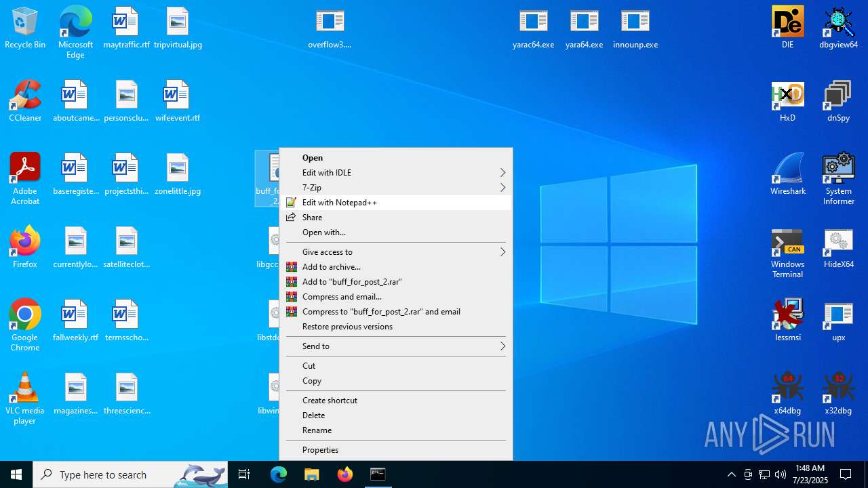Choose Delete in the context menu
Screen dimensions: 868x488
click(x=396, y=415)
